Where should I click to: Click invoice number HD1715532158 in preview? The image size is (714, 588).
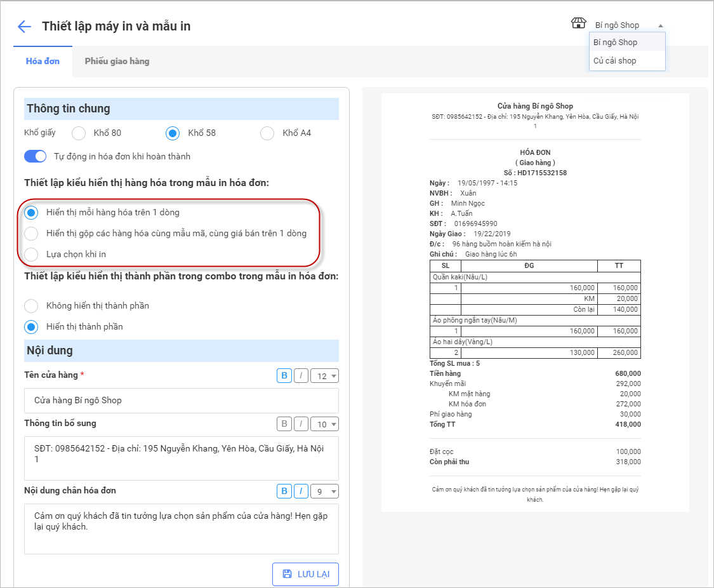(x=542, y=173)
